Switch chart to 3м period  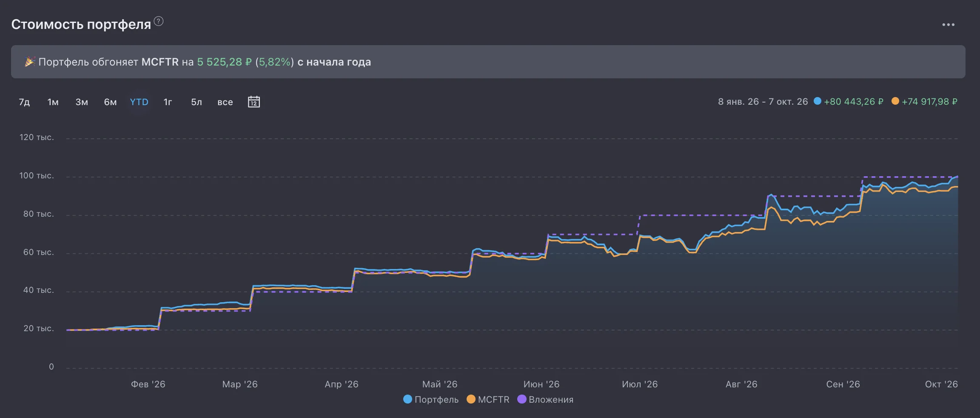(x=82, y=102)
